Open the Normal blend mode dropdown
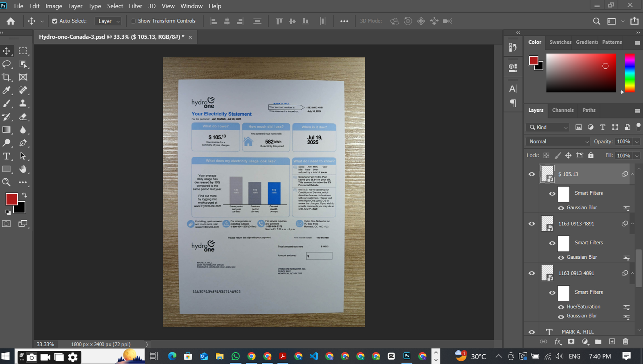The image size is (643, 364). [558, 141]
